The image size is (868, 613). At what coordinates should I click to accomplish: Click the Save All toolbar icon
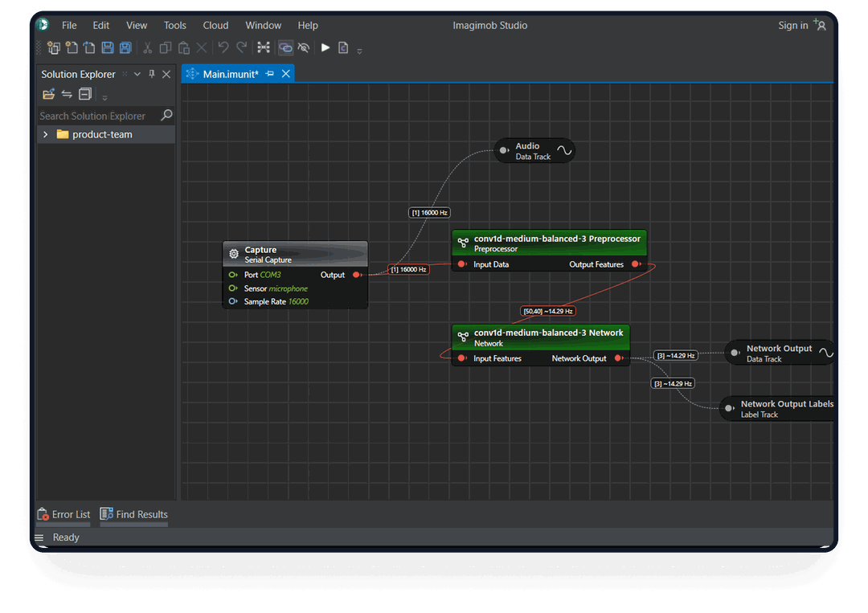125,48
